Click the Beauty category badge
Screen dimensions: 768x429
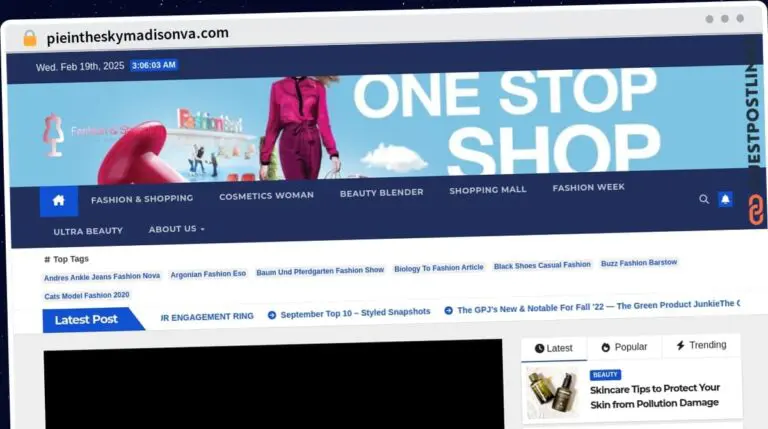point(605,375)
